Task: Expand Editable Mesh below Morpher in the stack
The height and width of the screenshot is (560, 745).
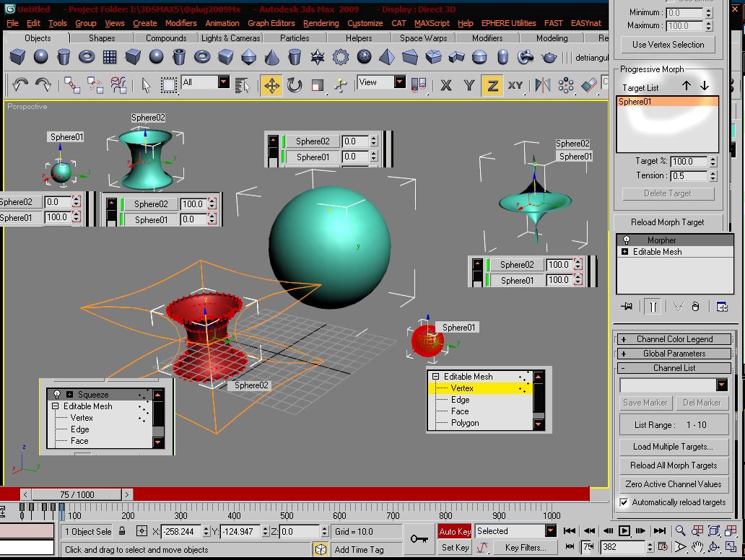Action: (x=624, y=252)
